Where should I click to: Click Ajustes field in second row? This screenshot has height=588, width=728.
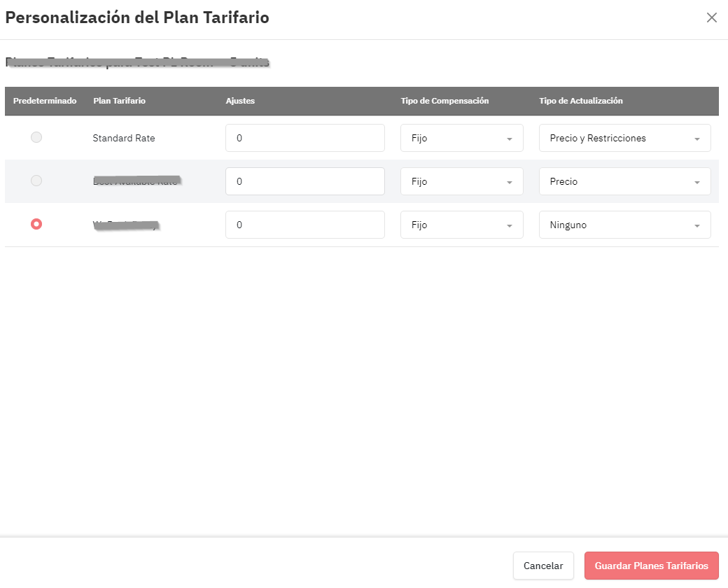pyautogui.click(x=305, y=181)
